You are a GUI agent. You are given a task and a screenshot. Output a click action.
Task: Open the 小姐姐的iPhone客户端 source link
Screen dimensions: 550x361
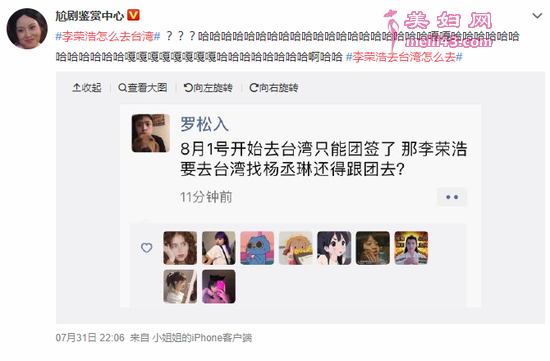pyautogui.click(x=202, y=338)
